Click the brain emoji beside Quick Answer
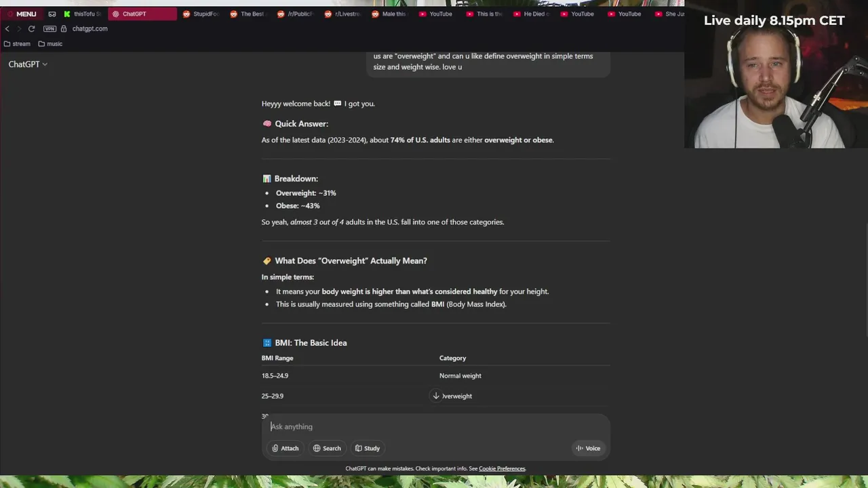This screenshot has width=868, height=488. coord(267,123)
